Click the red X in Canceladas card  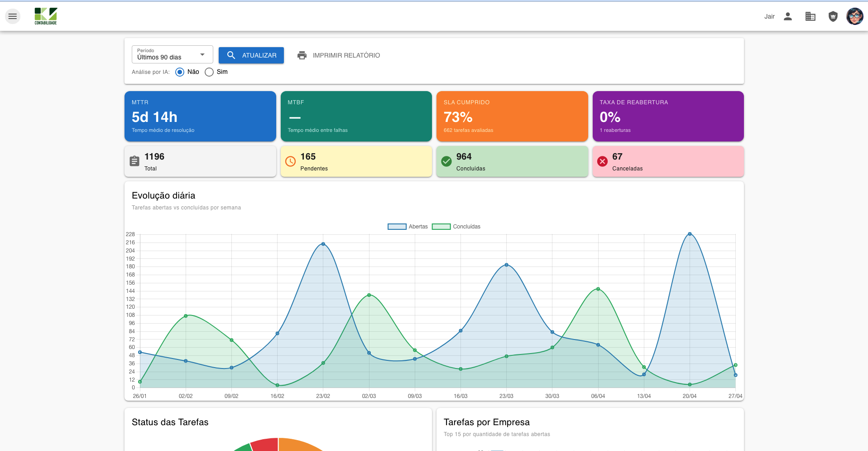click(x=602, y=161)
